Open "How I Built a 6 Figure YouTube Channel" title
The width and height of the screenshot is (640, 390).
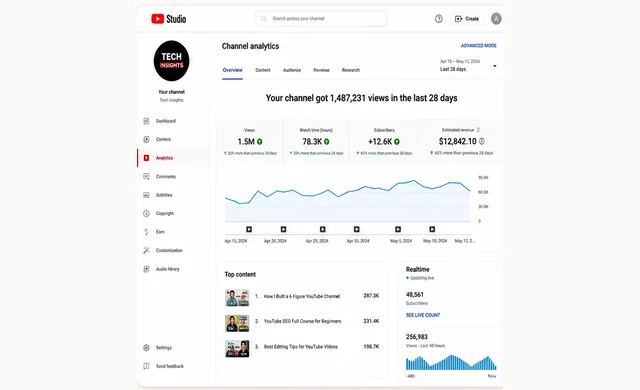pyautogui.click(x=302, y=296)
